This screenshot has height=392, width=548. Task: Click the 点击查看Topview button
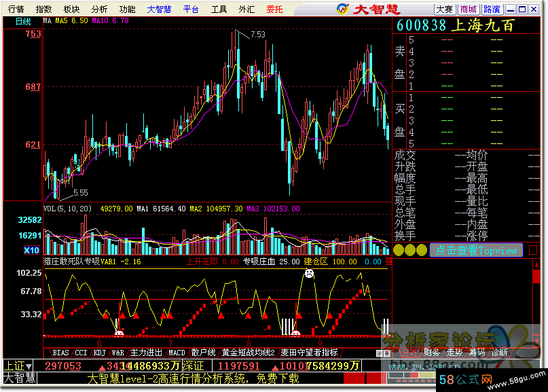tap(476, 251)
